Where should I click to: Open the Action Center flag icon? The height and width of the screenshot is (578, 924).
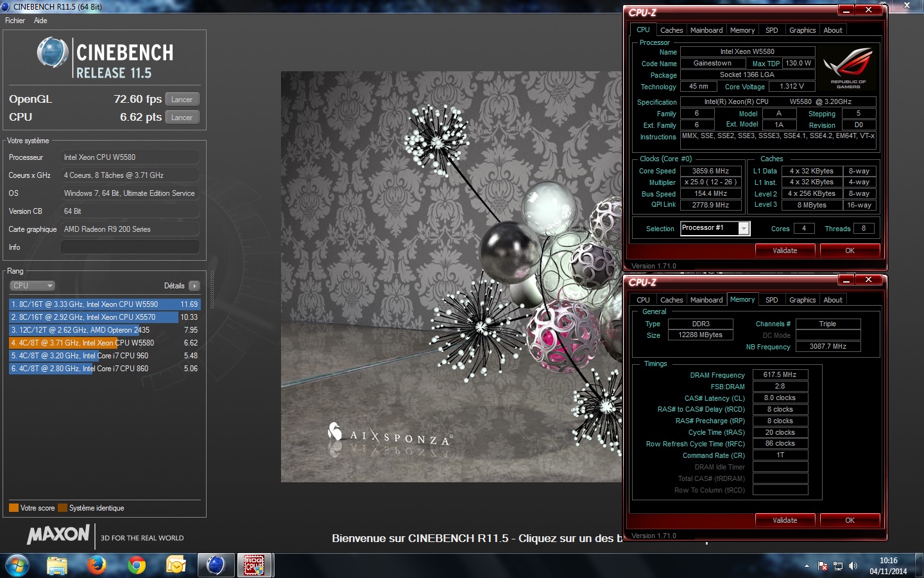(823, 566)
